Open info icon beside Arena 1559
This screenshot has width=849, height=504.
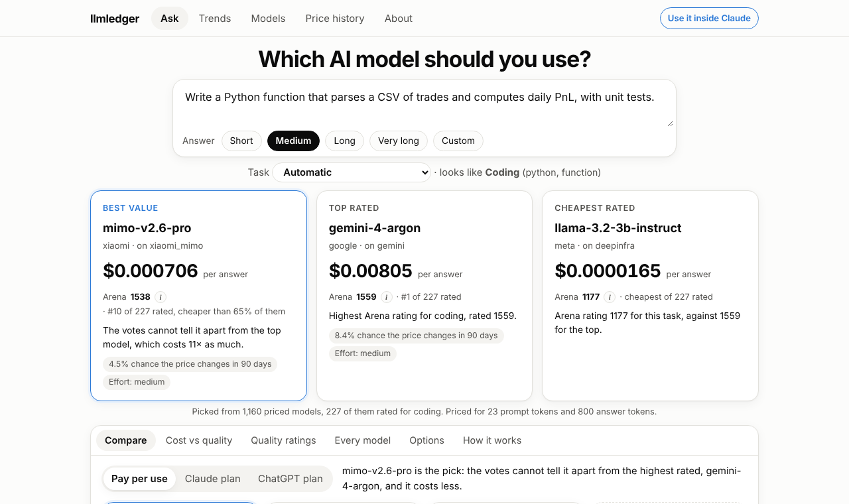[387, 297]
